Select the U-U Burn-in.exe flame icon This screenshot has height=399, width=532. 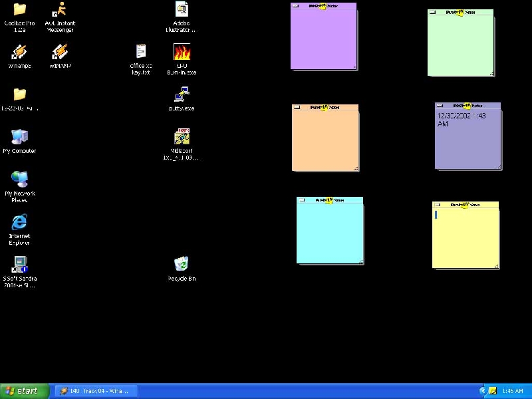182,53
